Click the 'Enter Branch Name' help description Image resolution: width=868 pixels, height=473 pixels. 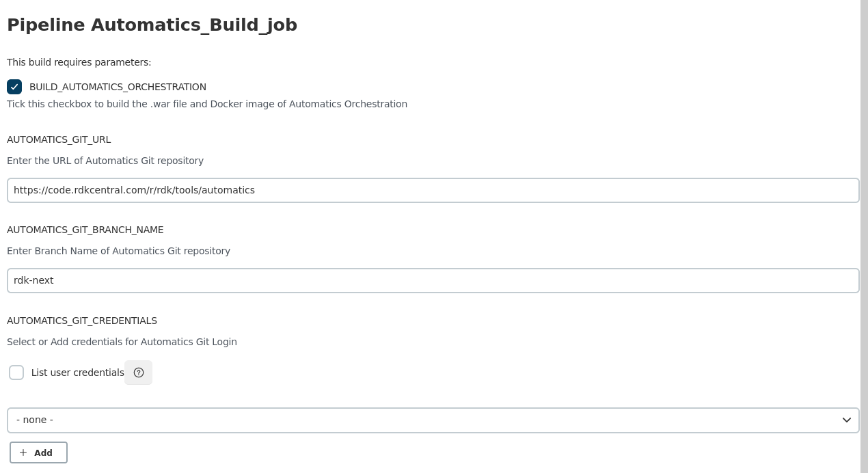(118, 251)
